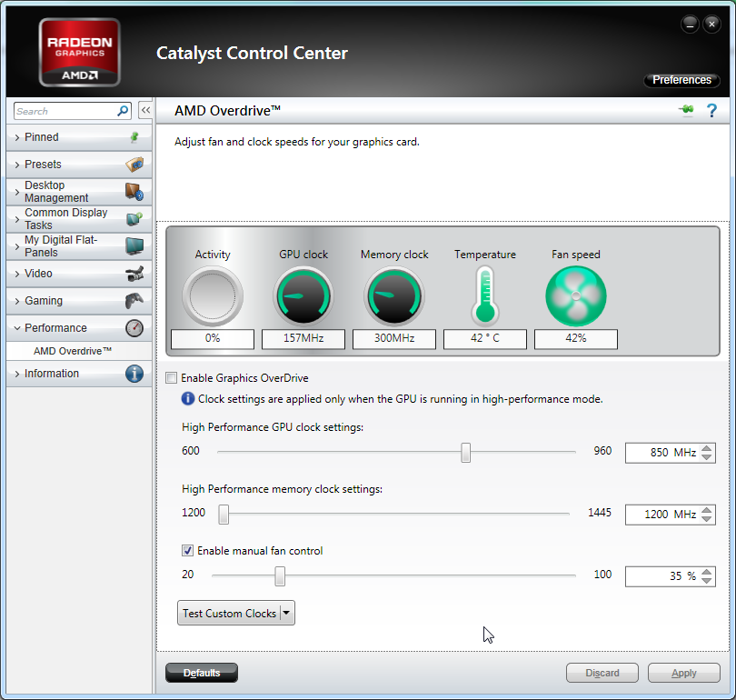736x700 pixels.
Task: Decrease fan percent with down spinner arrow
Action: click(x=706, y=580)
